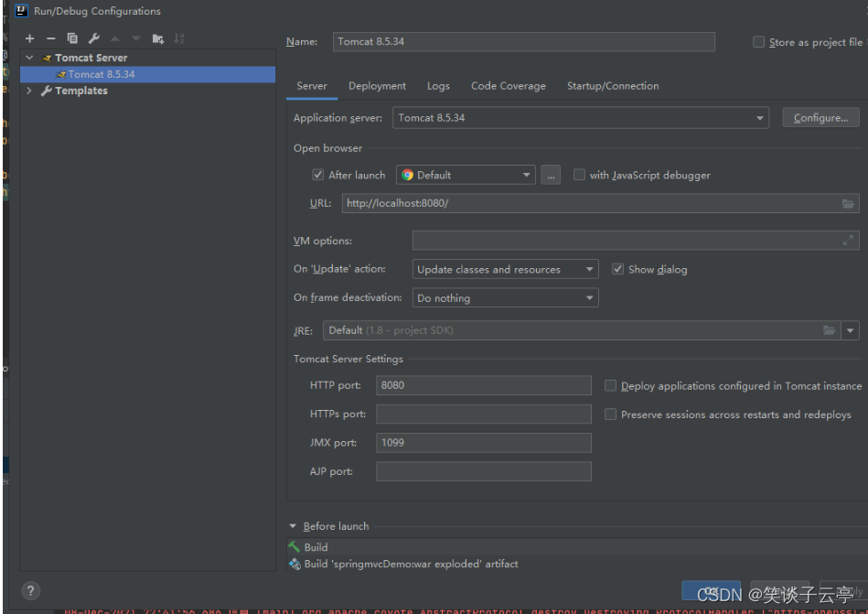Viewport: 868px width, 614px height.
Task: Toggle the Show dialog checkbox
Action: [x=617, y=269]
